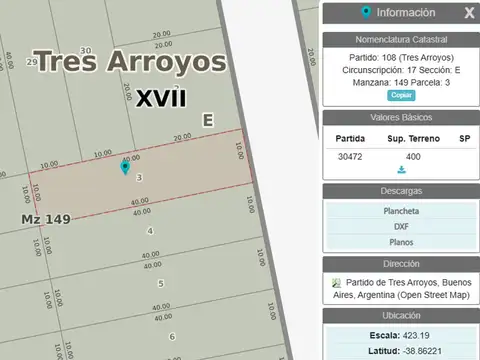Click the Copiar button

[x=401, y=95]
